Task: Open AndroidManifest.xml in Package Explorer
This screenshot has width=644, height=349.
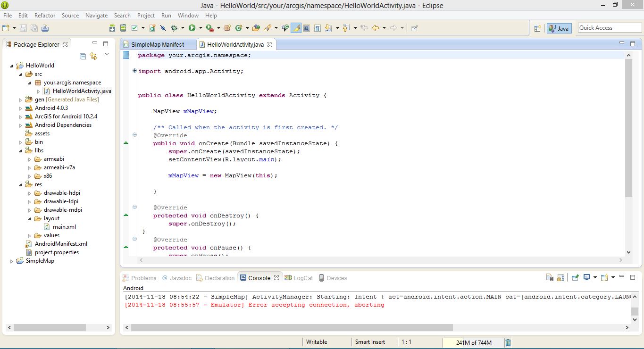Action: click(x=60, y=244)
